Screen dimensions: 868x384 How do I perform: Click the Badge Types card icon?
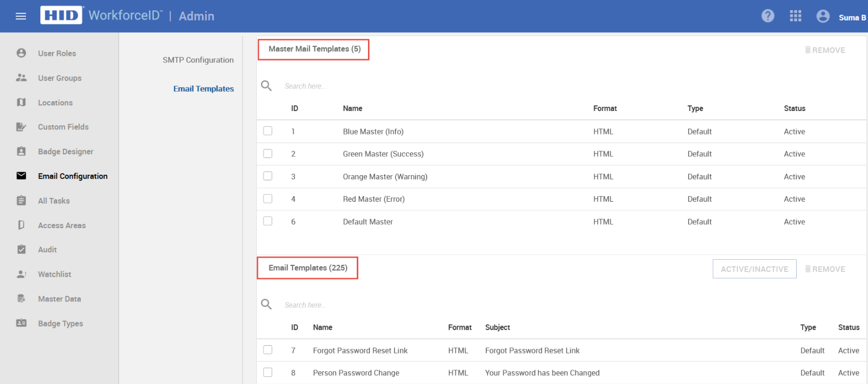(x=21, y=323)
